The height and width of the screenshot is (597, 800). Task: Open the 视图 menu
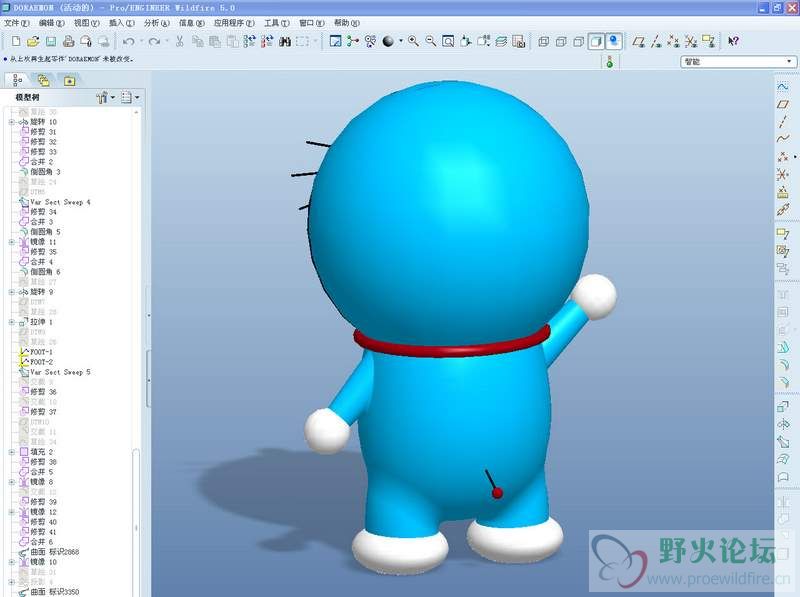[86, 23]
